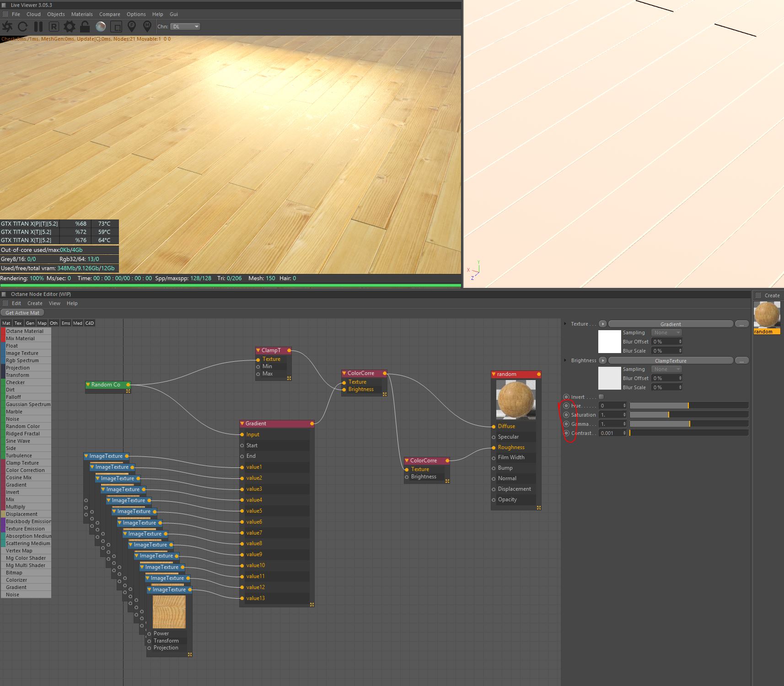Toggle the Invert checkbox
Screen dimensions: 784x686
click(601, 397)
